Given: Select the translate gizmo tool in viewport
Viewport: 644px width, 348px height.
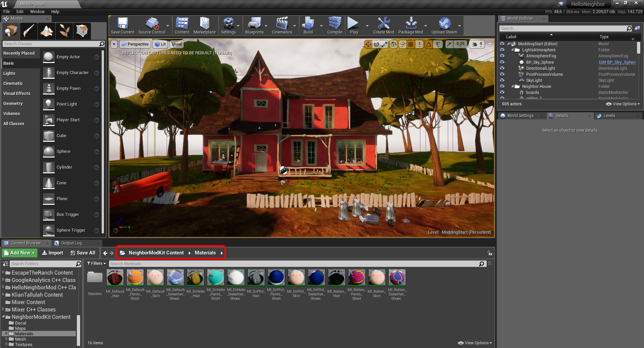Looking at the screenshot, I should 368,44.
